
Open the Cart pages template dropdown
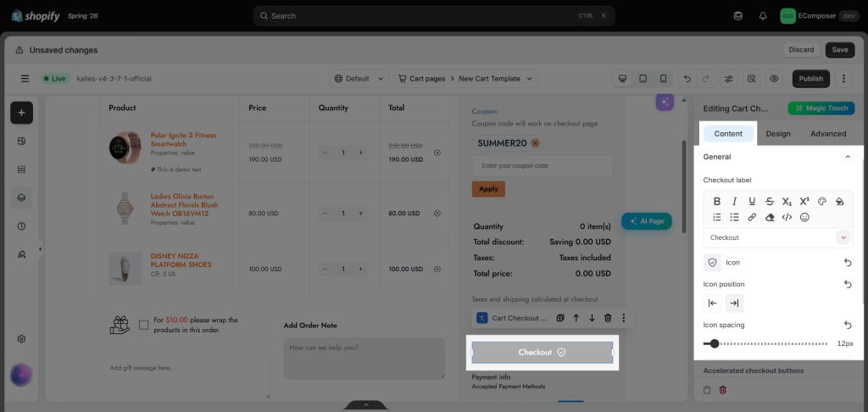(x=465, y=79)
